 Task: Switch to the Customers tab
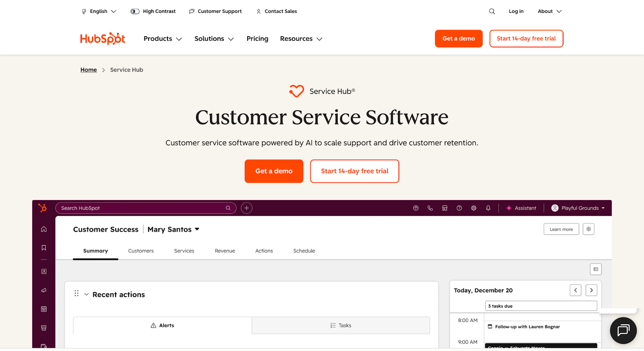pyautogui.click(x=141, y=251)
